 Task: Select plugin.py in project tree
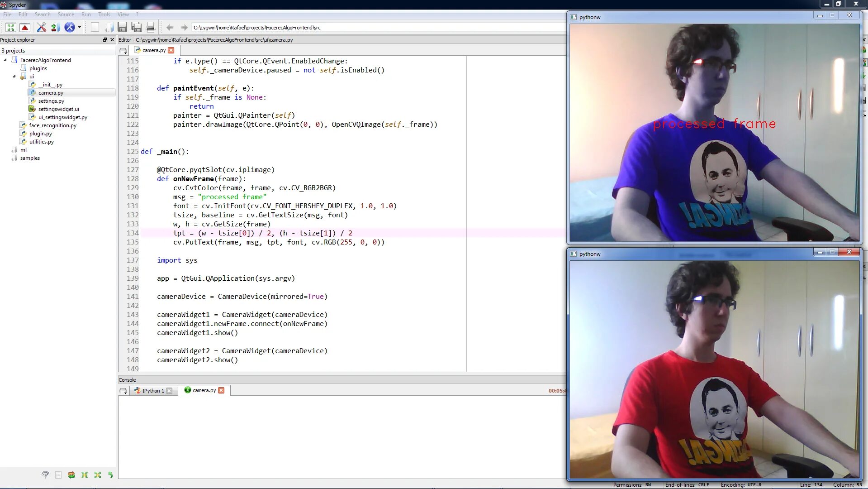40,134
